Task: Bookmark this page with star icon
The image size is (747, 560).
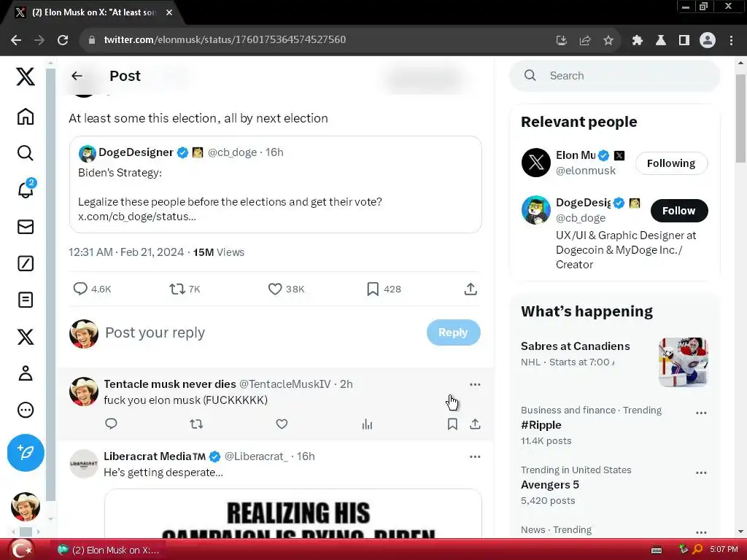Action: (608, 41)
